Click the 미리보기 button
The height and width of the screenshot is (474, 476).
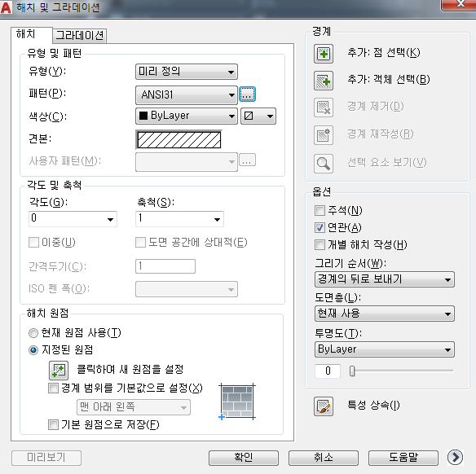[46, 458]
